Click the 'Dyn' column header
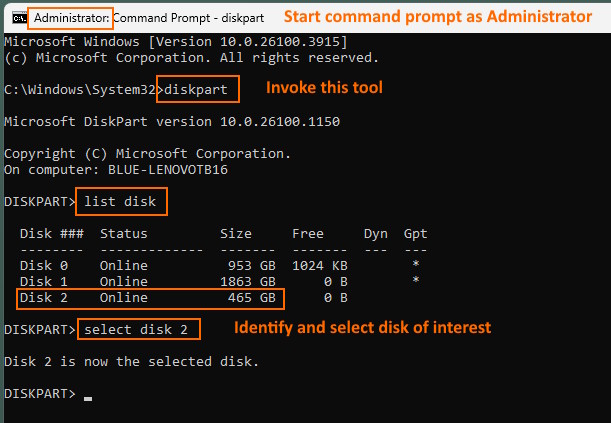 coord(376,234)
